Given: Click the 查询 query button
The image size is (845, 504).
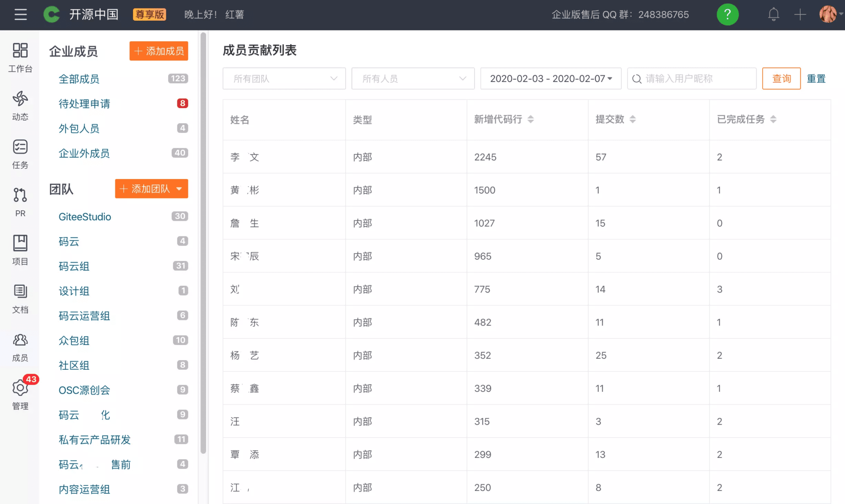Looking at the screenshot, I should [x=781, y=78].
